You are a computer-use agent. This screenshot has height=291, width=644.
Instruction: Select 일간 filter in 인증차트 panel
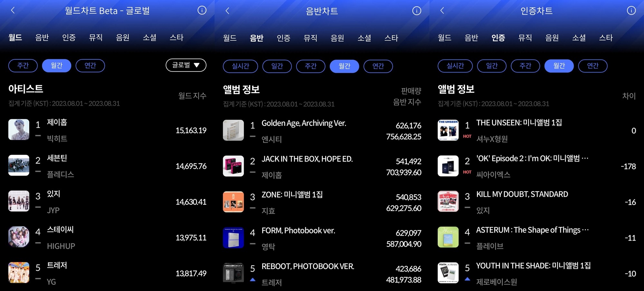tap(492, 66)
